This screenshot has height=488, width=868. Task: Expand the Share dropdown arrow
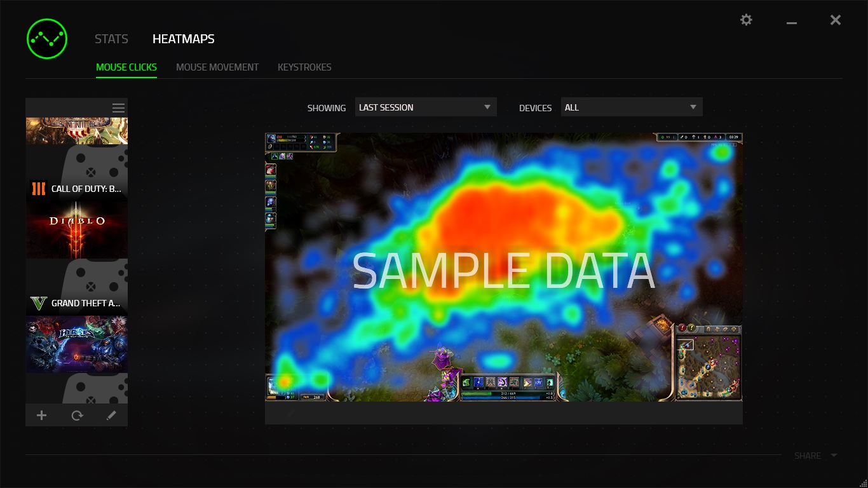[x=834, y=455]
